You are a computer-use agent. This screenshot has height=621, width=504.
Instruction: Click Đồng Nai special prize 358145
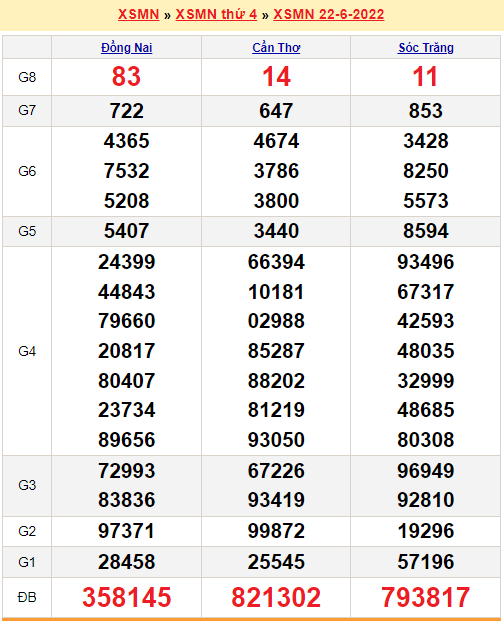click(126, 597)
